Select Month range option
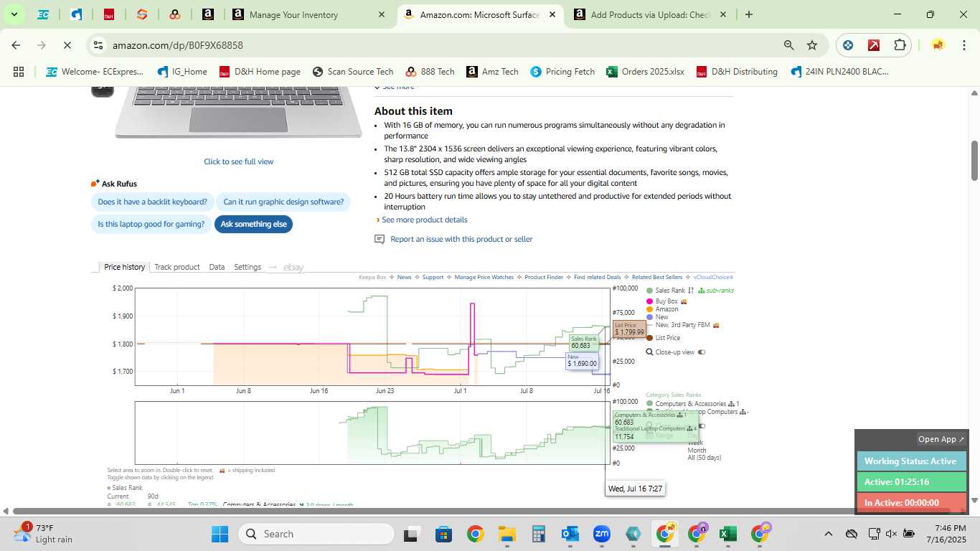 coord(697,451)
